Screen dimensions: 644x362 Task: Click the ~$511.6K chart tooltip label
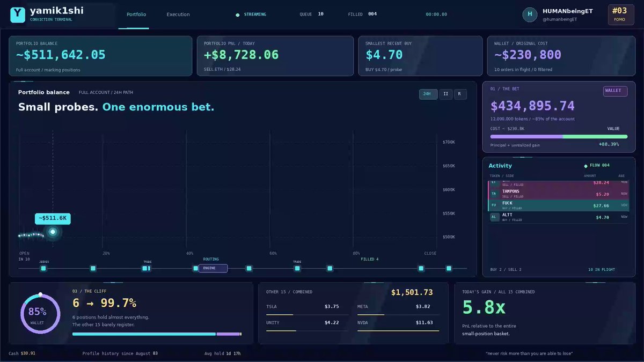click(x=53, y=218)
